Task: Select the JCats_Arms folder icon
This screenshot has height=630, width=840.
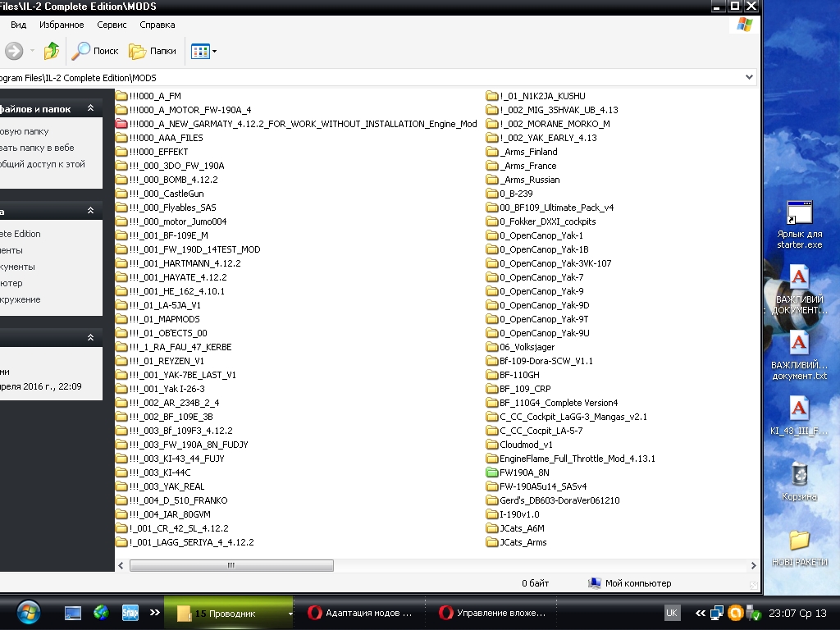Action: coord(492,542)
